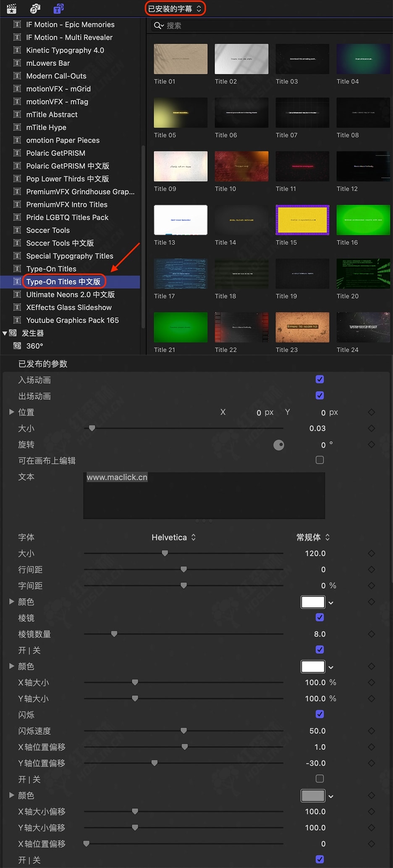Toggle 入场动画 checkbox

(320, 379)
